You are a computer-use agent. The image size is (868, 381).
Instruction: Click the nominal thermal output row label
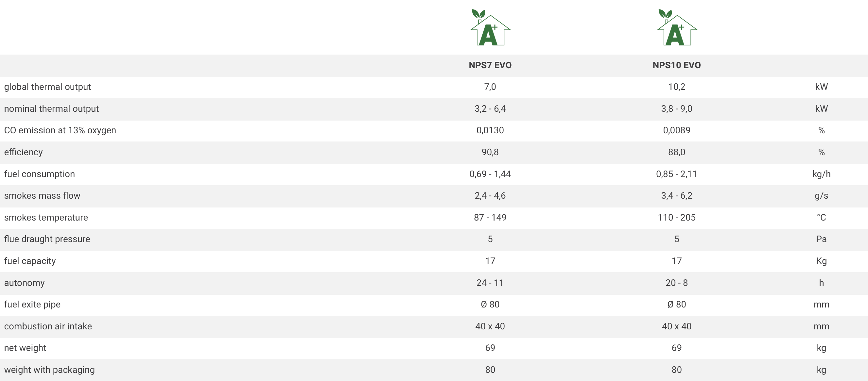(x=51, y=109)
